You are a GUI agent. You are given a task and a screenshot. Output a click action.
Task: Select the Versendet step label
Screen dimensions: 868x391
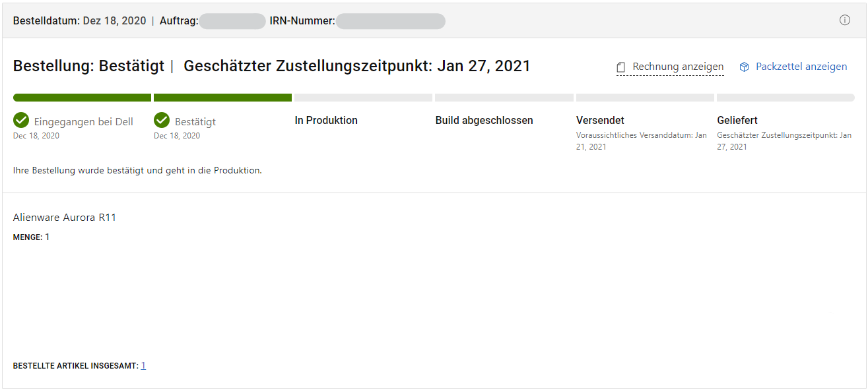[x=600, y=121]
